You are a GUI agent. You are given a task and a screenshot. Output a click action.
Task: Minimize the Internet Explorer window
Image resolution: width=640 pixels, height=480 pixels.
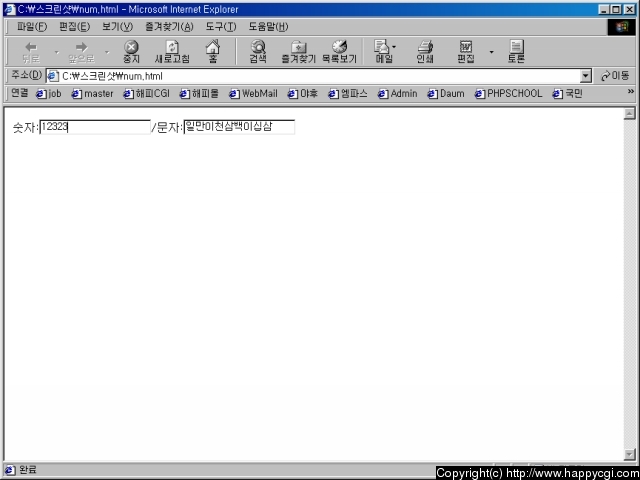click(605, 9)
